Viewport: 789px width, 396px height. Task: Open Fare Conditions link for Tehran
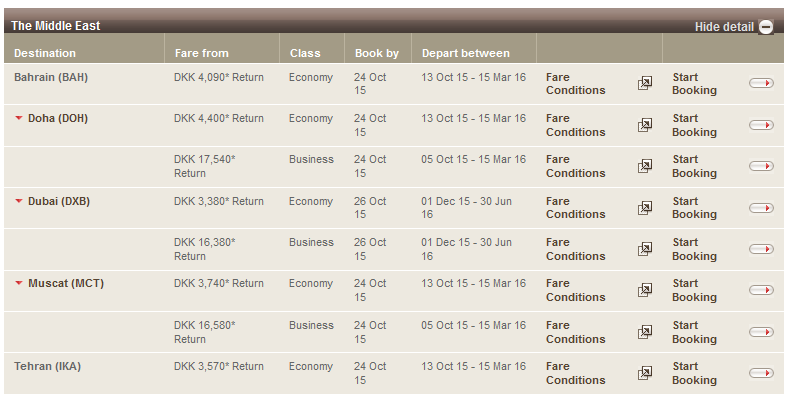[x=575, y=373]
